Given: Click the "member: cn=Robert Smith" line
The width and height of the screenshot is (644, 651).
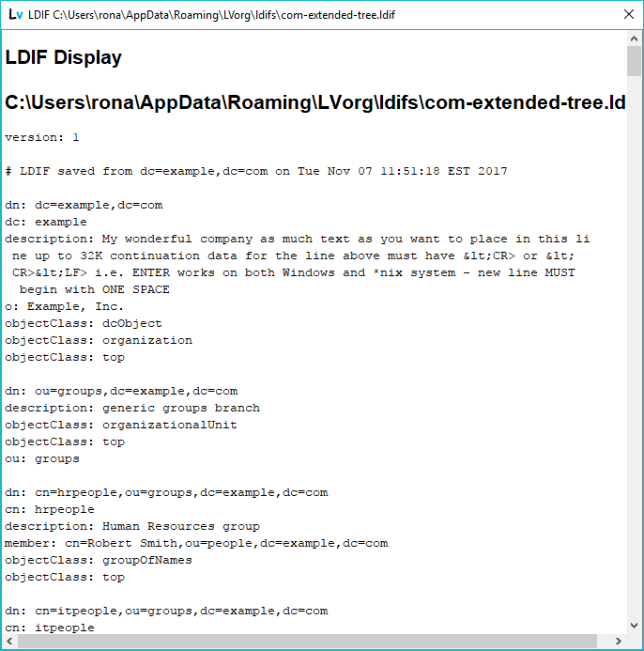Looking at the screenshot, I should point(195,543).
